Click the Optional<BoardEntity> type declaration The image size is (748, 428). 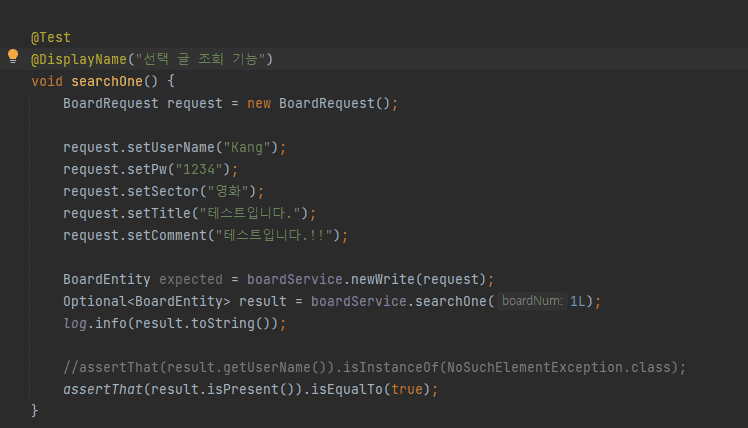147,301
